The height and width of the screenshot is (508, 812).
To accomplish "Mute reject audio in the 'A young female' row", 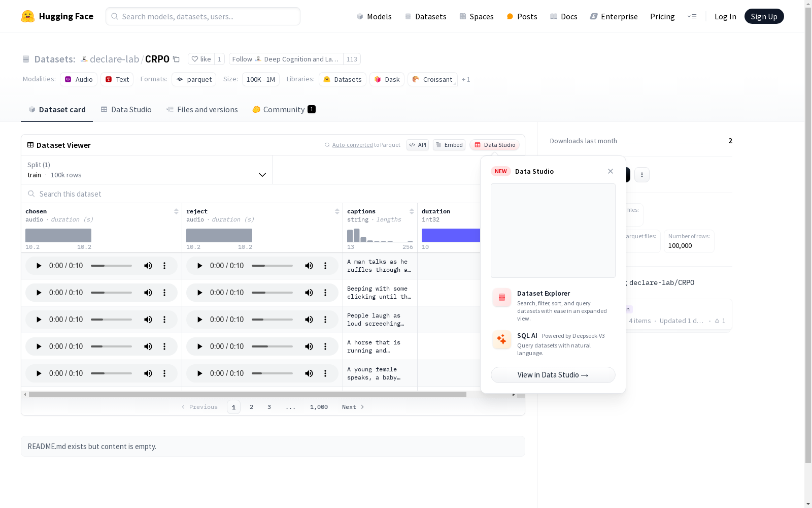I will tap(309, 373).
